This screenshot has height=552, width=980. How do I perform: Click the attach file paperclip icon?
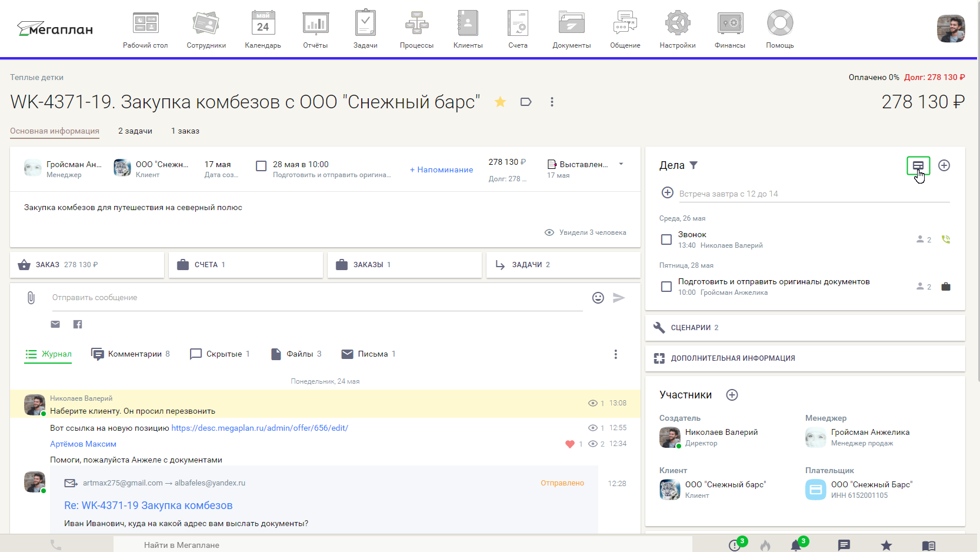[x=31, y=298]
